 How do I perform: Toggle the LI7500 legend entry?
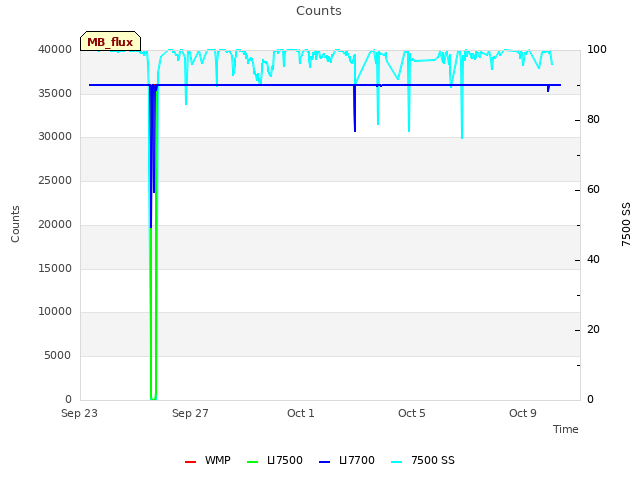click(275, 460)
